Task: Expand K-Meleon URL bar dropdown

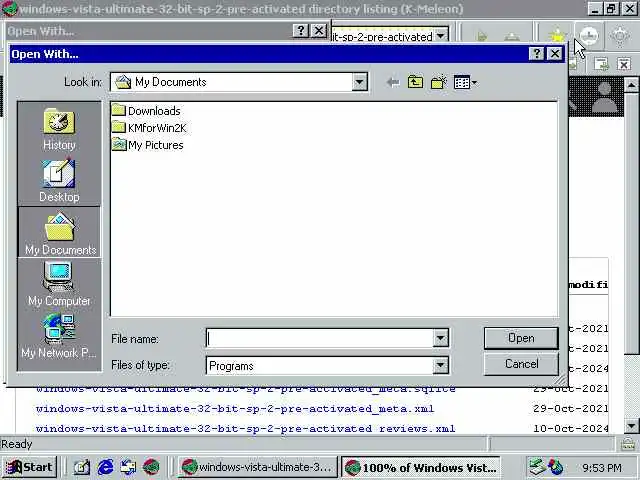Action: [x=441, y=36]
